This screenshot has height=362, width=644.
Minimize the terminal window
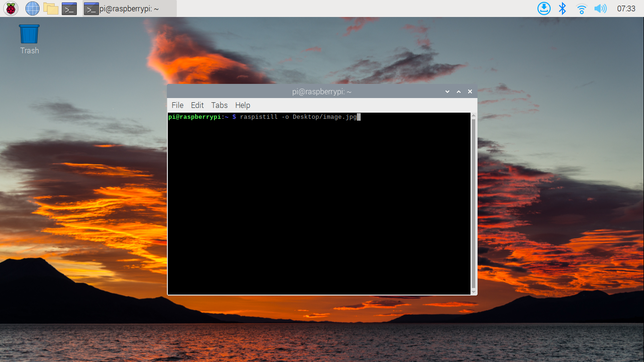click(x=447, y=91)
